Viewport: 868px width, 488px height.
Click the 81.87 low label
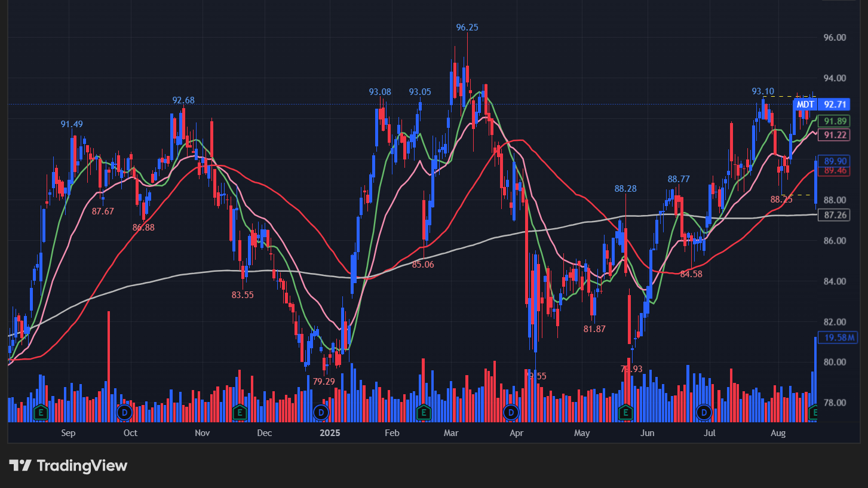tap(594, 329)
